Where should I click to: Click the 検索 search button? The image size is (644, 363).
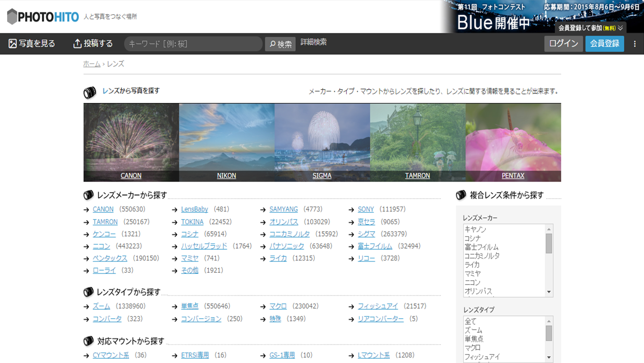[x=280, y=44]
